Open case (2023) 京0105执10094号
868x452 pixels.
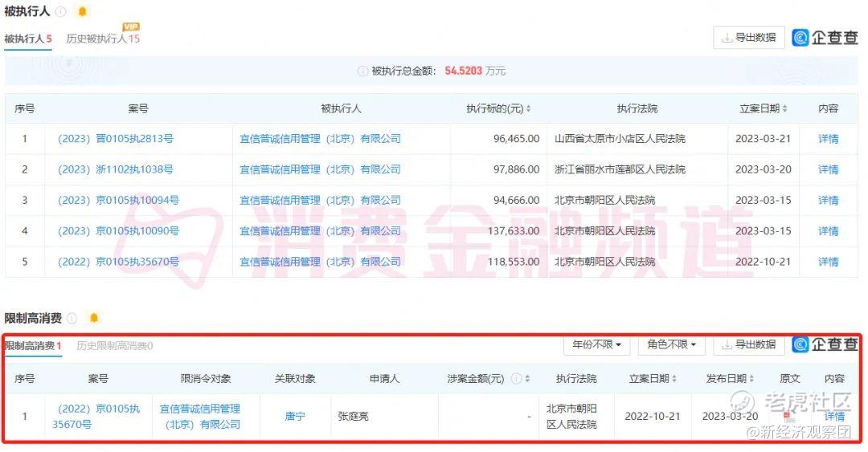118,200
